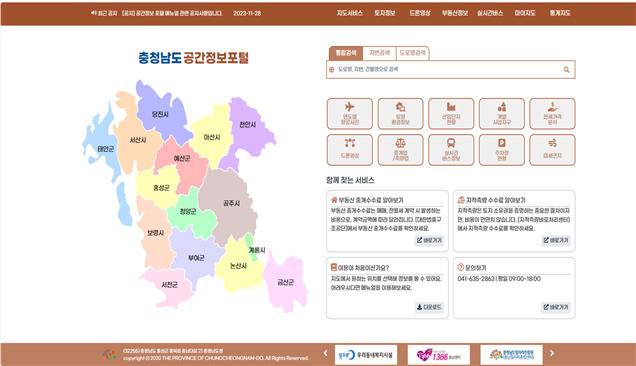Focus the address search input field
This screenshot has height=366, width=636.
pos(451,69)
